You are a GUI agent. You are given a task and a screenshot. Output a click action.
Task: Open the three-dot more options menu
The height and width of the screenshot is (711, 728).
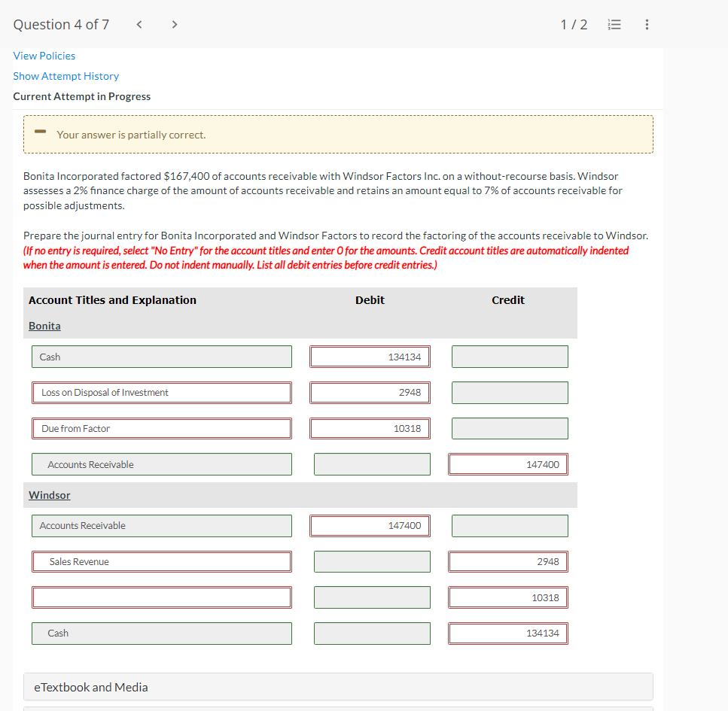(x=647, y=25)
